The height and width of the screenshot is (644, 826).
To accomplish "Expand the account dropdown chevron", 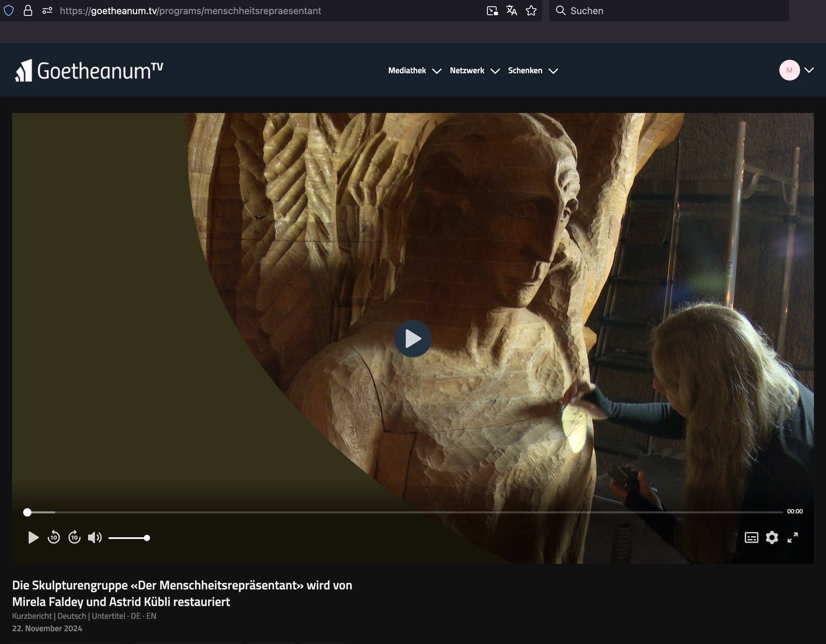I will 809,70.
